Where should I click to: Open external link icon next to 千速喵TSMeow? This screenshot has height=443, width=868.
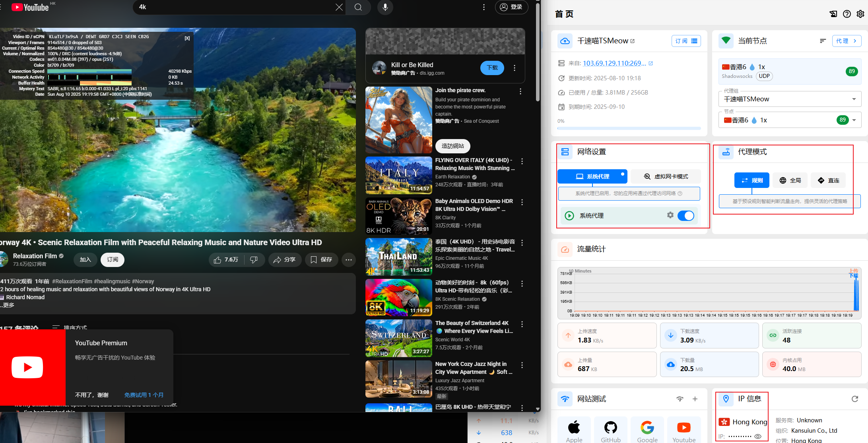click(633, 41)
